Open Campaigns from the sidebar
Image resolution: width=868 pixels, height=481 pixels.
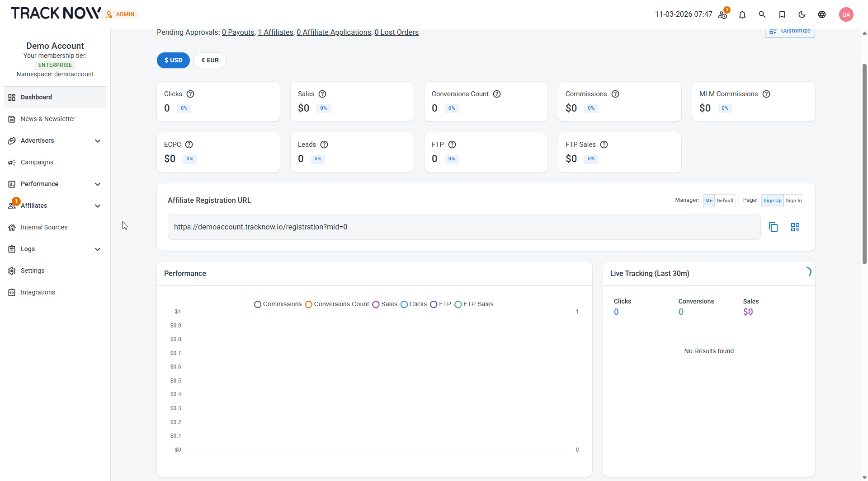tap(37, 162)
